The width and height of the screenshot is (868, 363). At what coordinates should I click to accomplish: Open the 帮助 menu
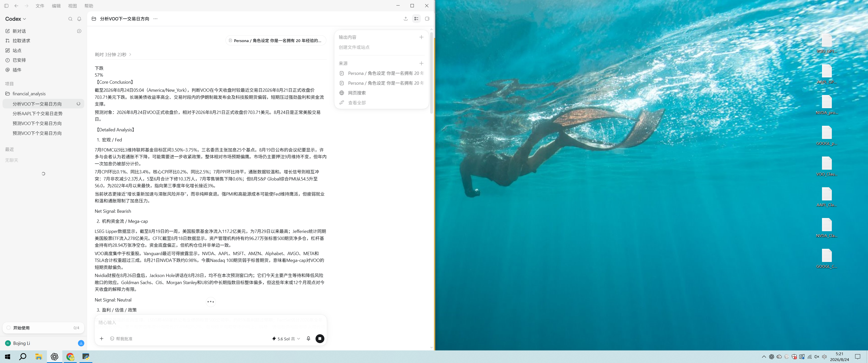coord(89,6)
